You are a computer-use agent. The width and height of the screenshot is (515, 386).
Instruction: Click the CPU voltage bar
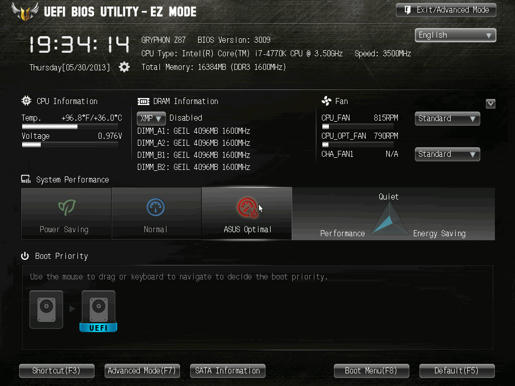(x=70, y=145)
